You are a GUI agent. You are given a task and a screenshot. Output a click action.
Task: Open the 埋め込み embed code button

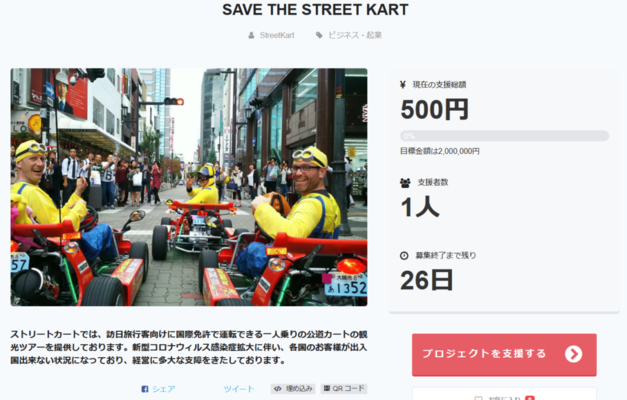point(293,388)
